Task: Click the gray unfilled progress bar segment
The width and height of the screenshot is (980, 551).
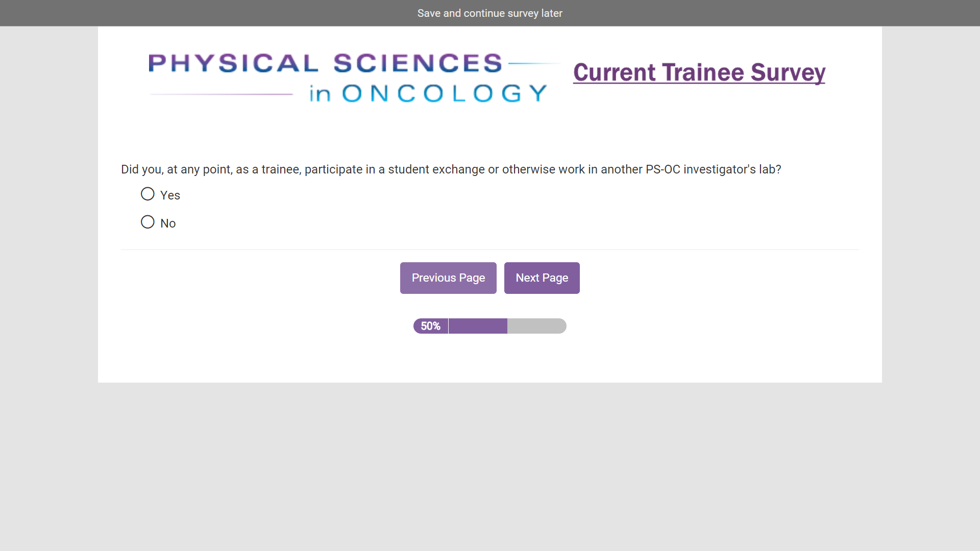Action: coord(536,326)
